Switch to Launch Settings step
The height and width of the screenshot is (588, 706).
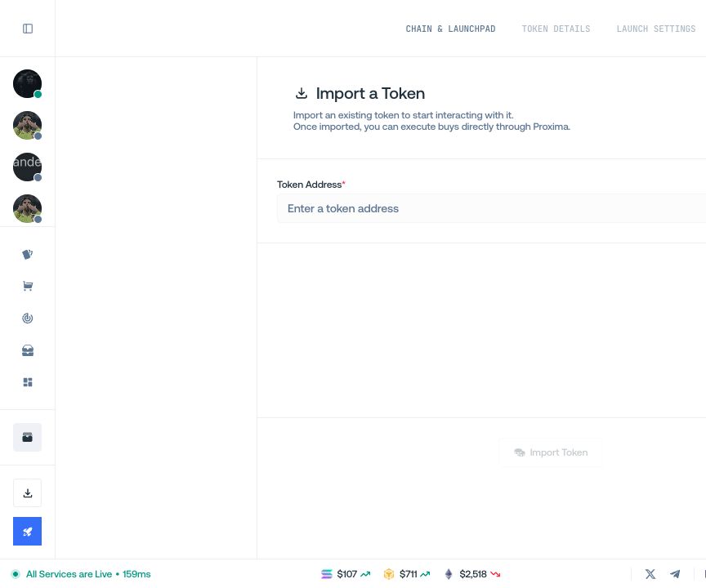[x=656, y=29]
